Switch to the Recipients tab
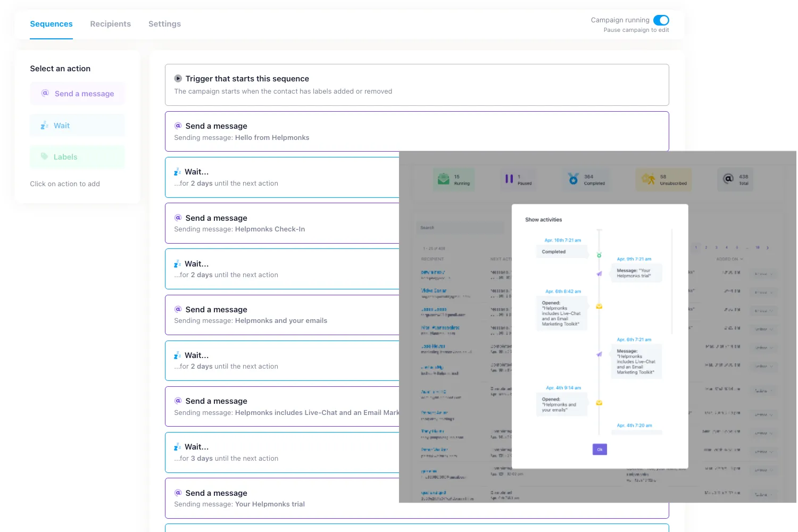The height and width of the screenshot is (532, 798). [x=110, y=24]
